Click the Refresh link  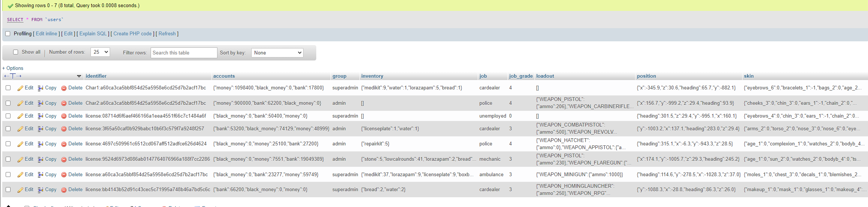[x=167, y=34]
